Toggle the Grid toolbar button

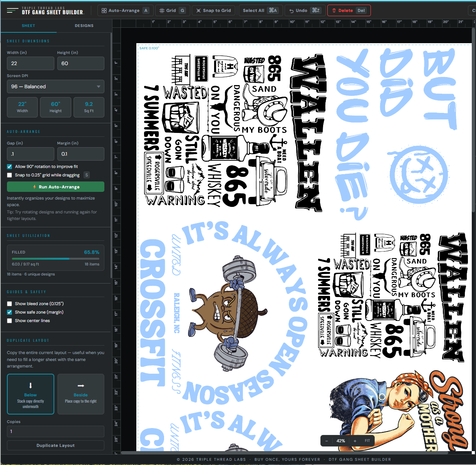(172, 10)
